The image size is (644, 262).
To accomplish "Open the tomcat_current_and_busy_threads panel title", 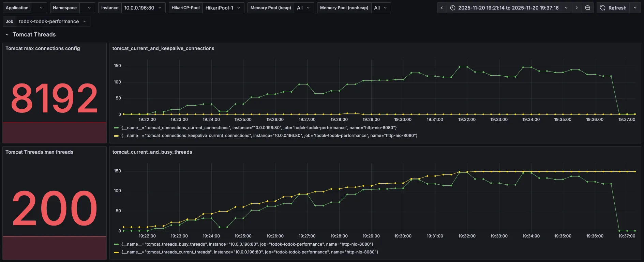I will click(152, 152).
